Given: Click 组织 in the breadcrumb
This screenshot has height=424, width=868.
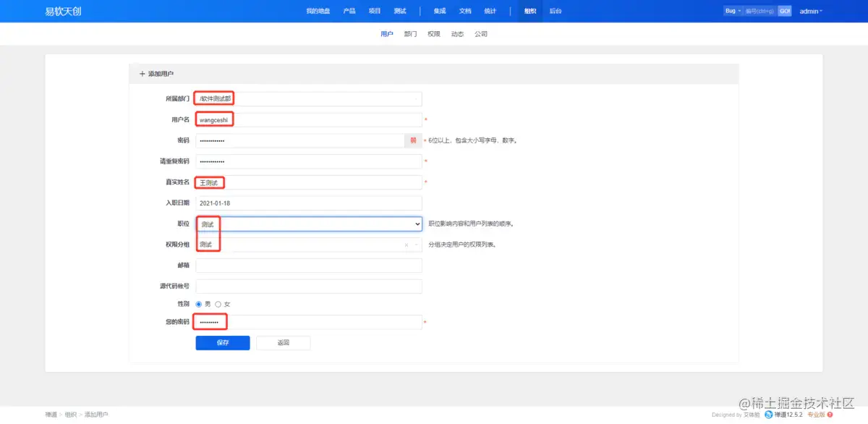Looking at the screenshot, I should tap(71, 415).
